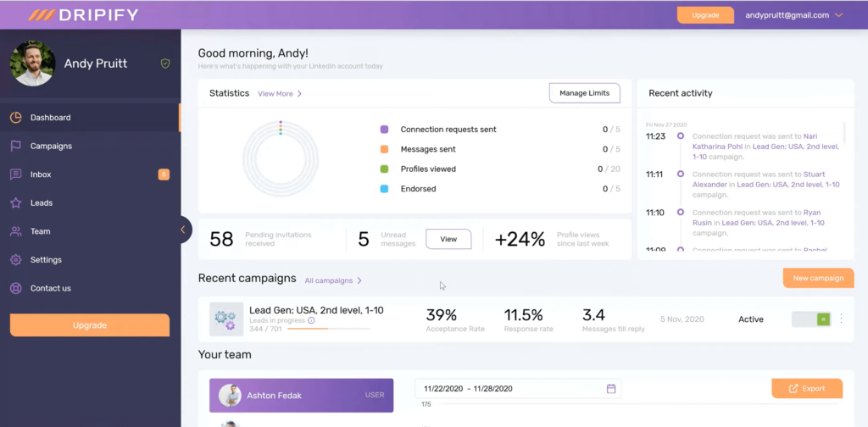Collapse the sidebar with the arrow handle
This screenshot has height=427, width=868.
click(183, 230)
